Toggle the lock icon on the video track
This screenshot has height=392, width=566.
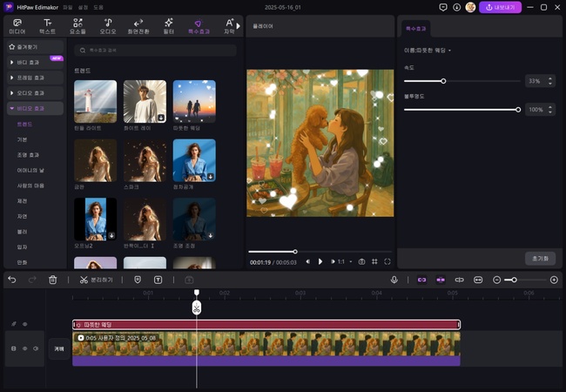tap(14, 348)
